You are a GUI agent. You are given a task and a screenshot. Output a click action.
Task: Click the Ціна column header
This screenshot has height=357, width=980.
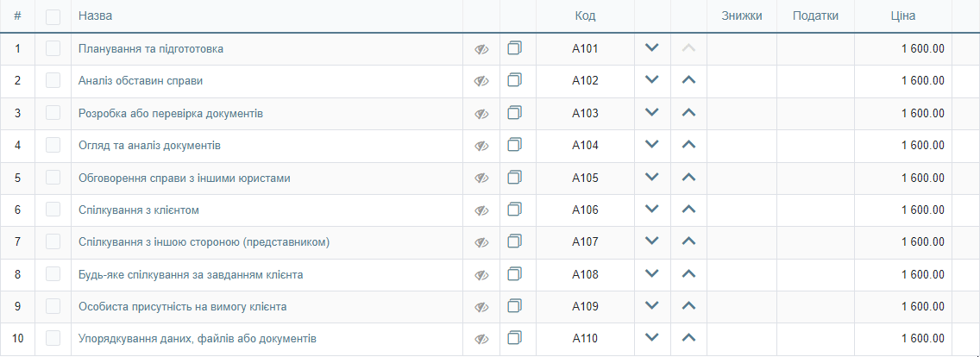click(903, 16)
